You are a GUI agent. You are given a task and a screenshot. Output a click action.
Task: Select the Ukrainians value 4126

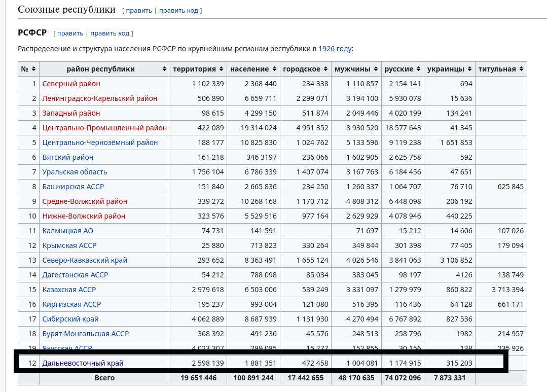coord(464,275)
